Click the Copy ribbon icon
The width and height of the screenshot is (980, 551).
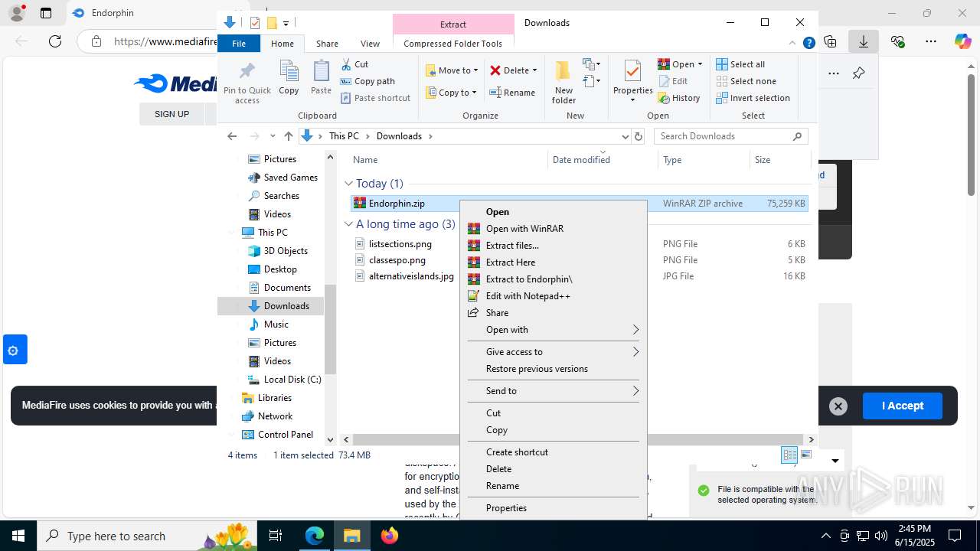tap(289, 78)
